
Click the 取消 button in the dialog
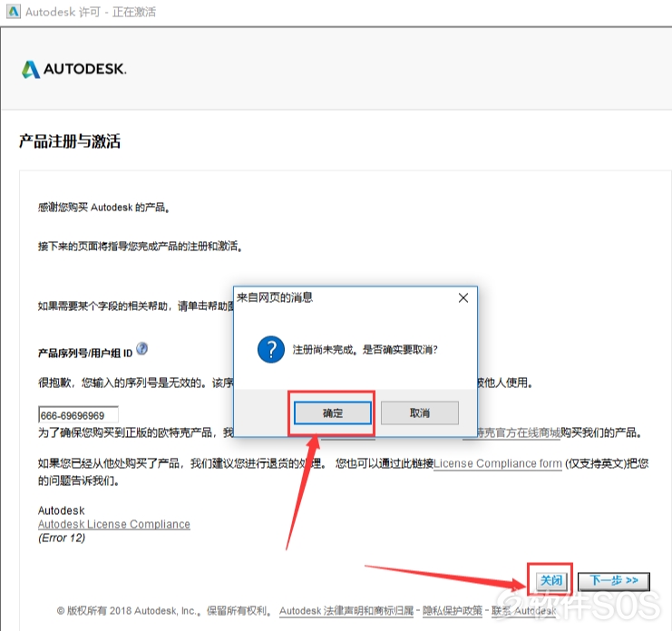(420, 413)
